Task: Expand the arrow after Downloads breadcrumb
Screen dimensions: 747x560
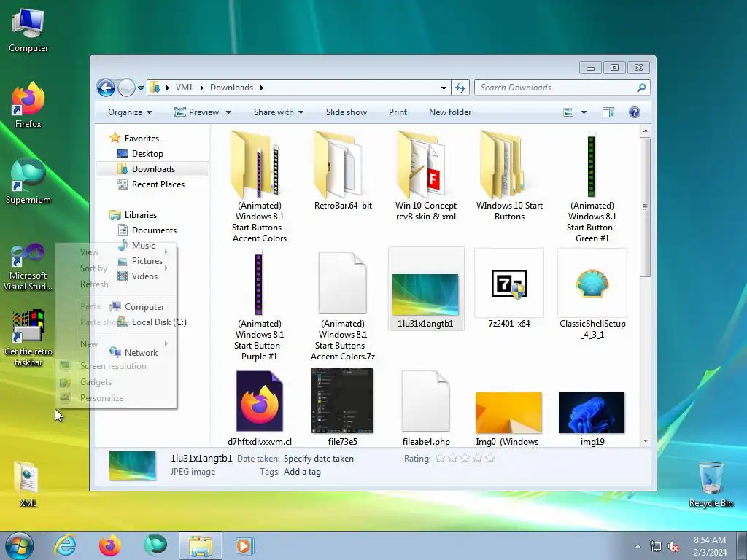Action: coord(262,87)
